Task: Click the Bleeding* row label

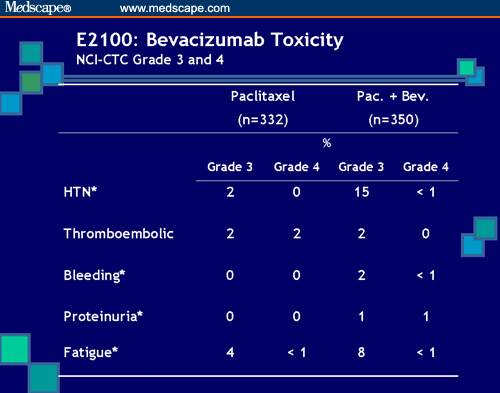Action: 94,276
